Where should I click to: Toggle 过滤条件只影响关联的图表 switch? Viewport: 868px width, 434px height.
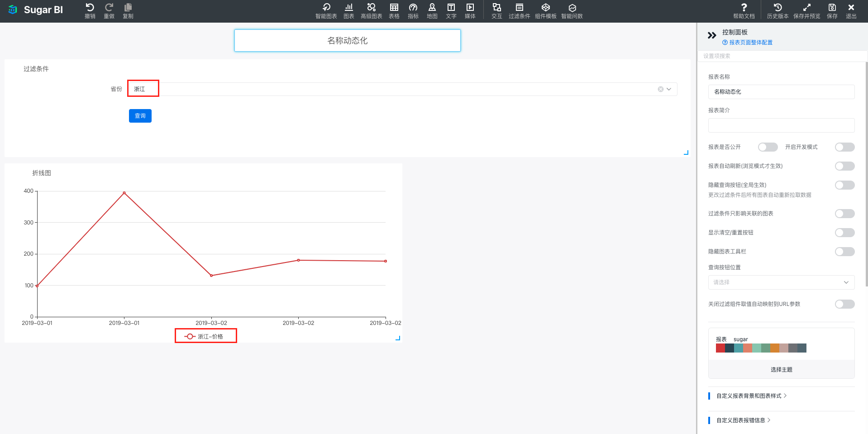[x=845, y=214]
